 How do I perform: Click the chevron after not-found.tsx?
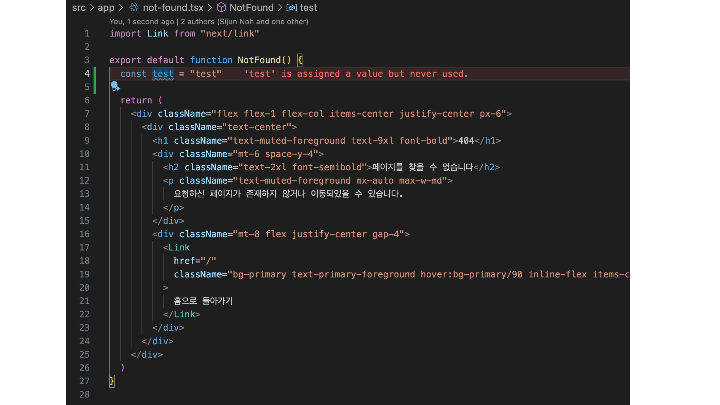click(209, 8)
